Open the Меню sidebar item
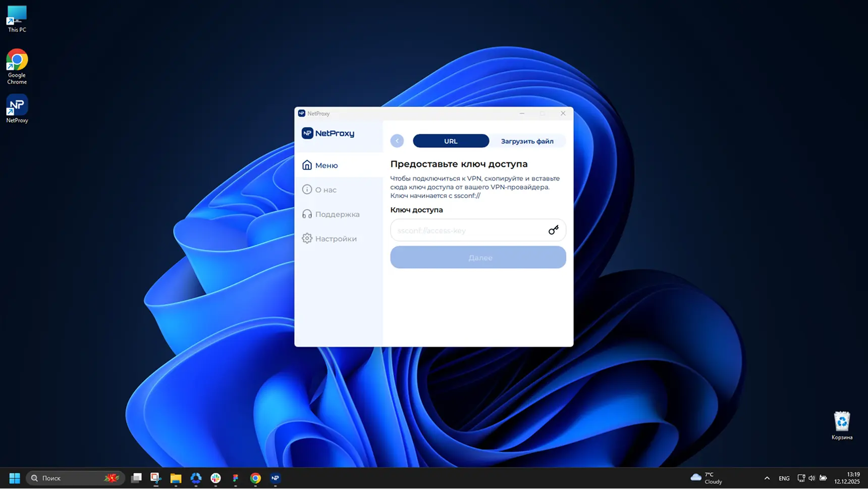 point(326,165)
